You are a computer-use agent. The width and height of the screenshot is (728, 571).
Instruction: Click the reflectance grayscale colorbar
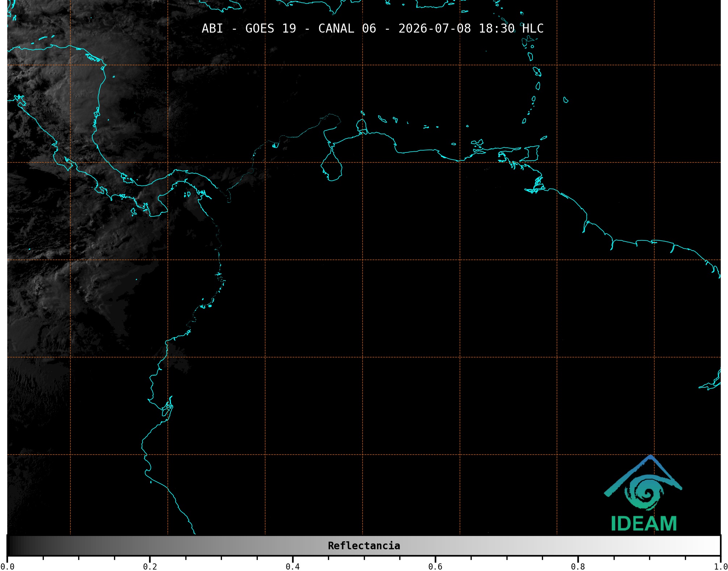[x=364, y=546]
